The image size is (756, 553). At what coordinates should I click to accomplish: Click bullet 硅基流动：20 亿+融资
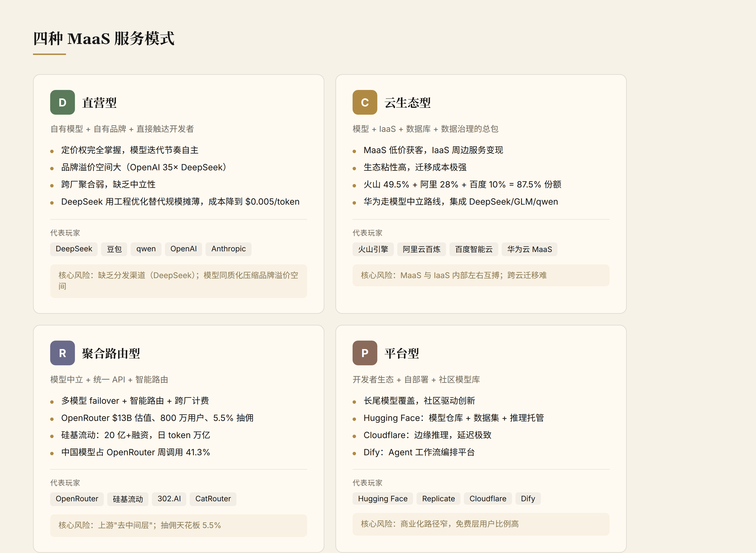click(136, 435)
